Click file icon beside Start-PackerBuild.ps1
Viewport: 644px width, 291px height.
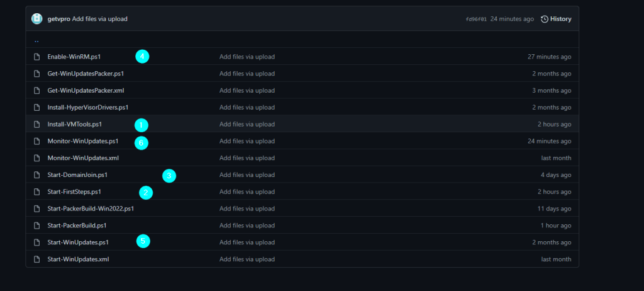[x=37, y=225]
